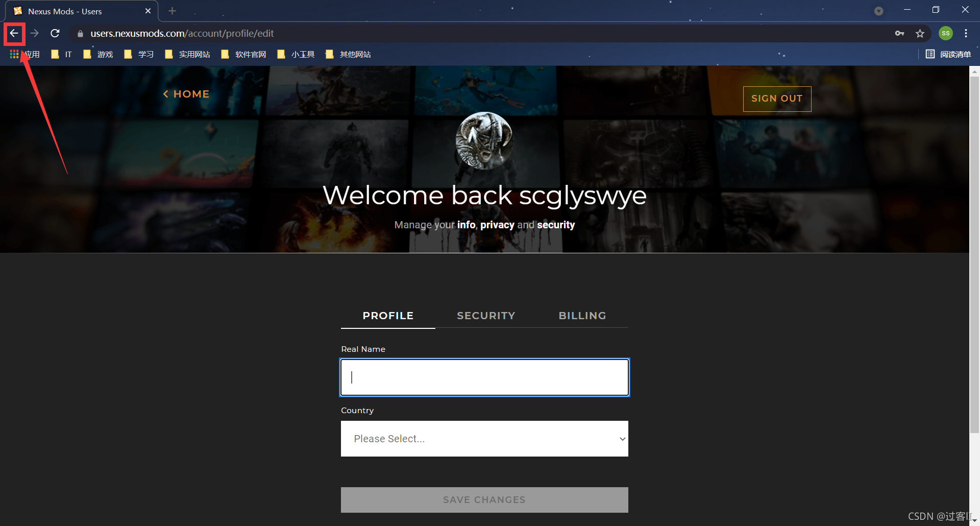Screen dimensions: 980x526
Task: Select the PROFILE tab
Action: click(388, 316)
